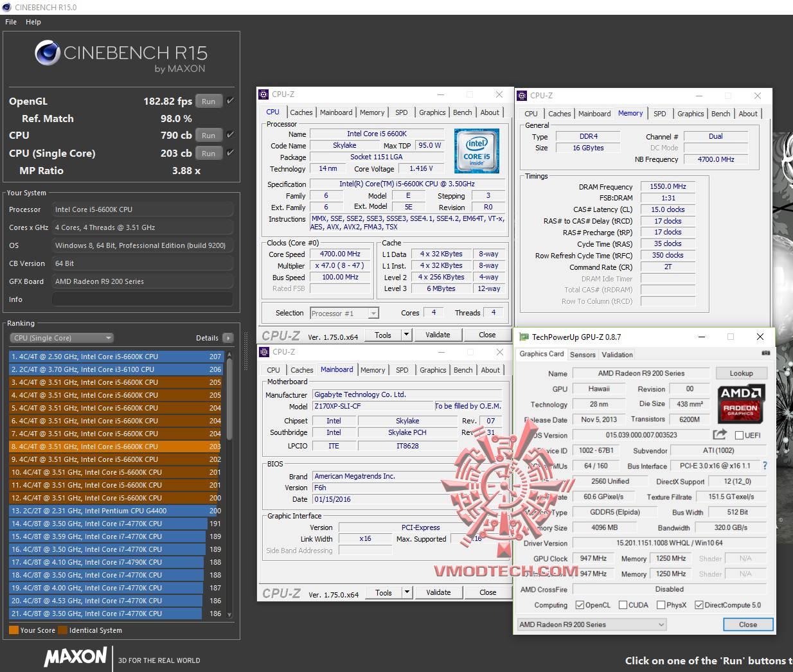Switch to Graphics tab in Mainboard CPU-Z window
Screen dimensions: 793x672
tap(433, 370)
